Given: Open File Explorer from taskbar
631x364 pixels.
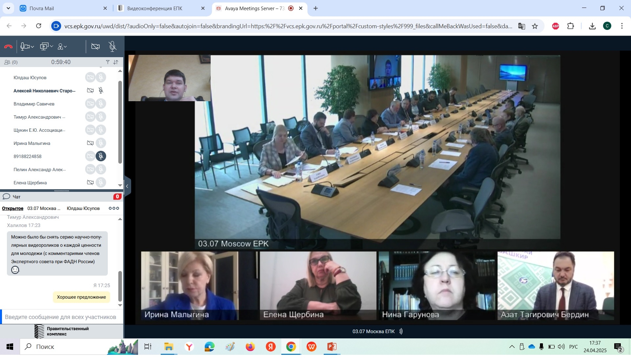Looking at the screenshot, I should (169, 347).
